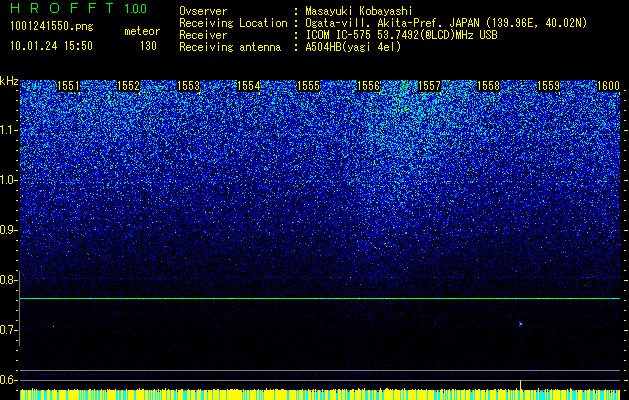Image resolution: width=629 pixels, height=400 pixels.
Task: Click the 1552 time marker
Action: tap(128, 86)
